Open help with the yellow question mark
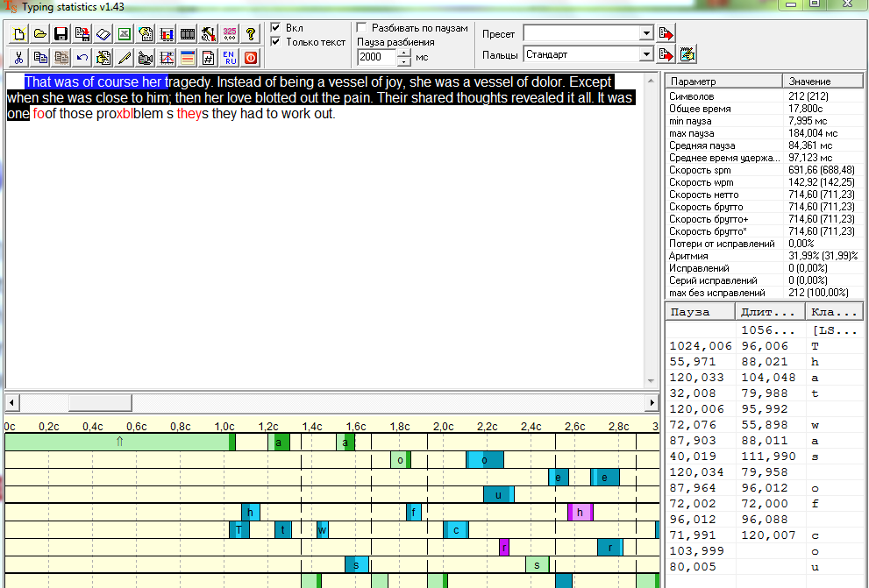Viewport: 869px width, 588px height. tap(251, 34)
